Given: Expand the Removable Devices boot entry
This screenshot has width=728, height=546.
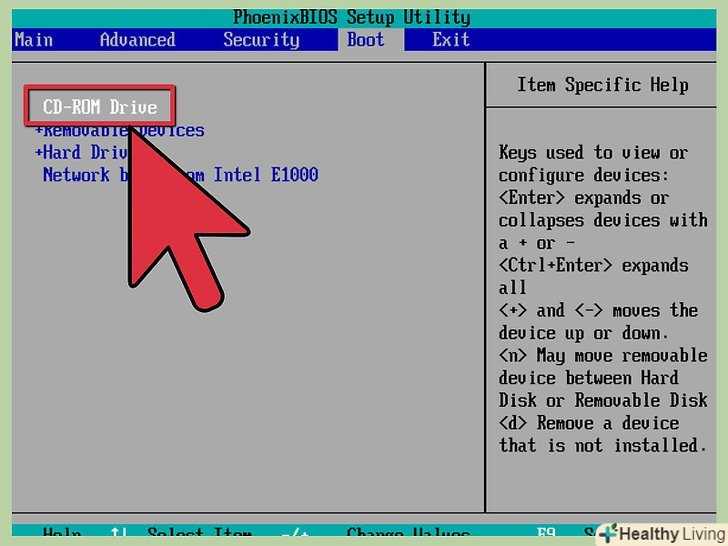Looking at the screenshot, I should coord(120,131).
